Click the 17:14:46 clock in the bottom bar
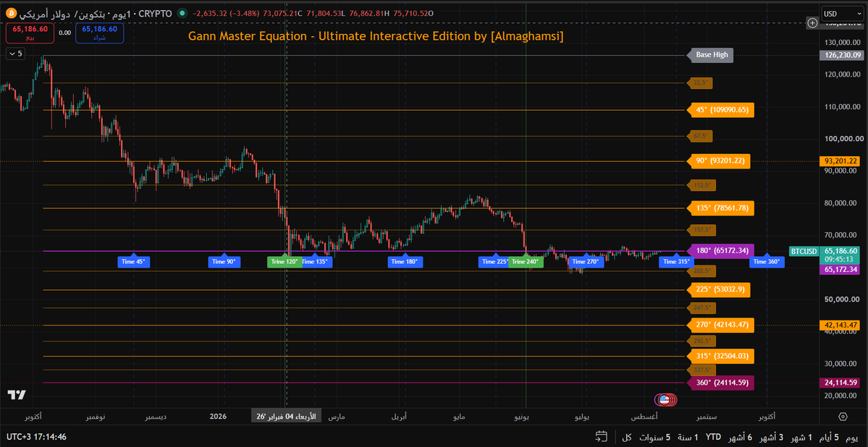This screenshot has width=868, height=447. (x=50, y=437)
